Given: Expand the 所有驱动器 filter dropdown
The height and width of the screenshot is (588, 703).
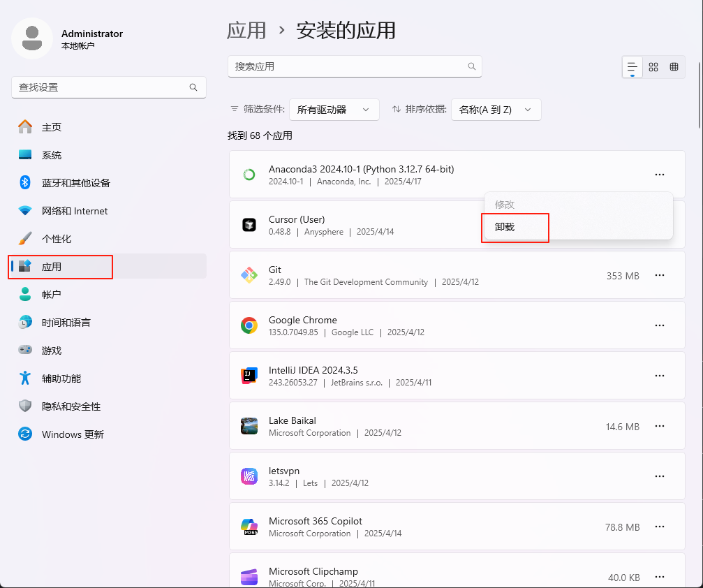Looking at the screenshot, I should click(334, 110).
